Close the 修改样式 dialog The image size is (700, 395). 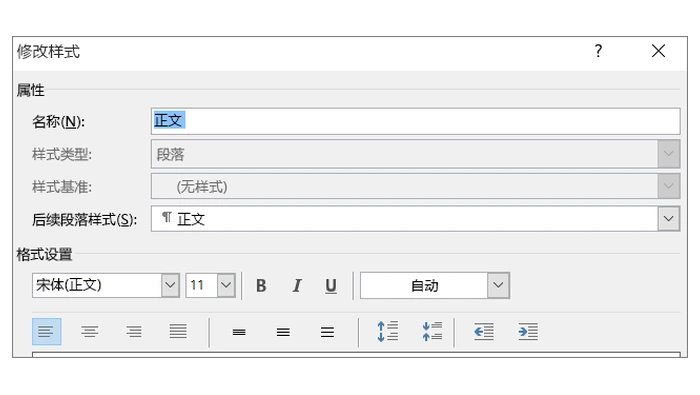658,51
